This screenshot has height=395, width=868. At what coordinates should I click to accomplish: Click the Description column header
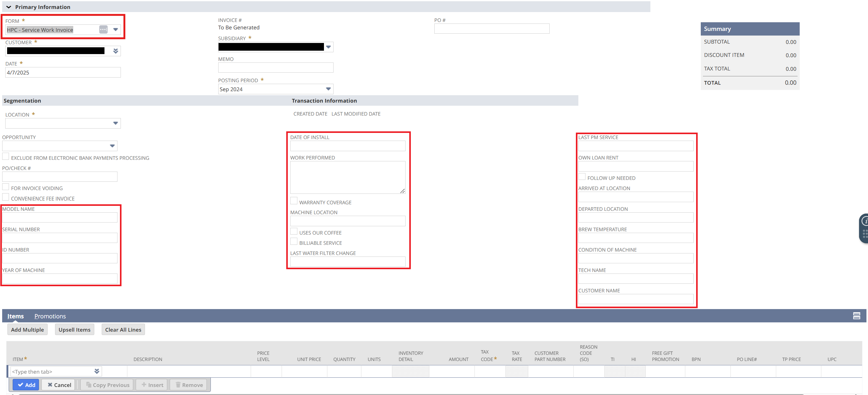pyautogui.click(x=148, y=359)
